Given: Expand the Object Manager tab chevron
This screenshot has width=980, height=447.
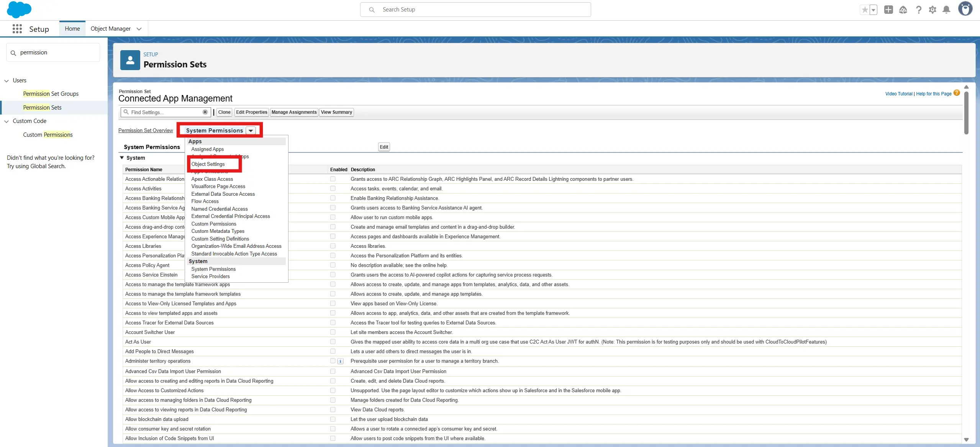Looking at the screenshot, I should coord(139,29).
